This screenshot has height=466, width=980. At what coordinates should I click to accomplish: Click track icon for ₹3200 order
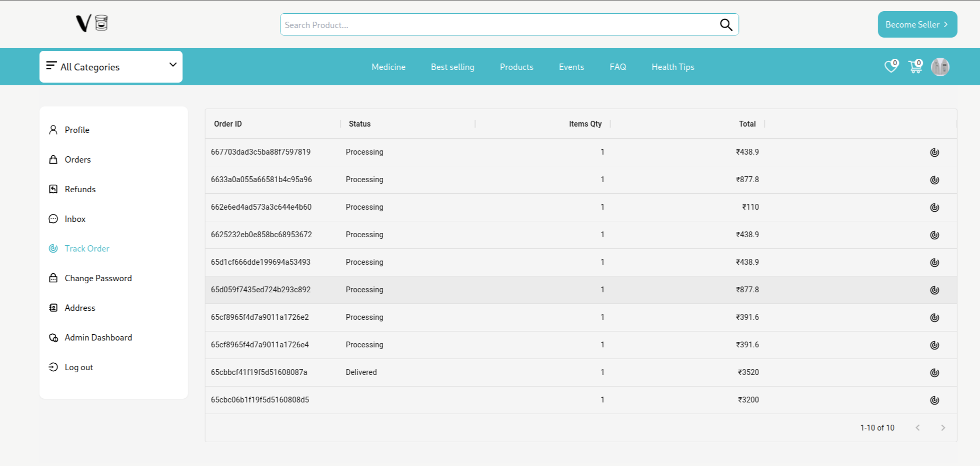(x=934, y=400)
